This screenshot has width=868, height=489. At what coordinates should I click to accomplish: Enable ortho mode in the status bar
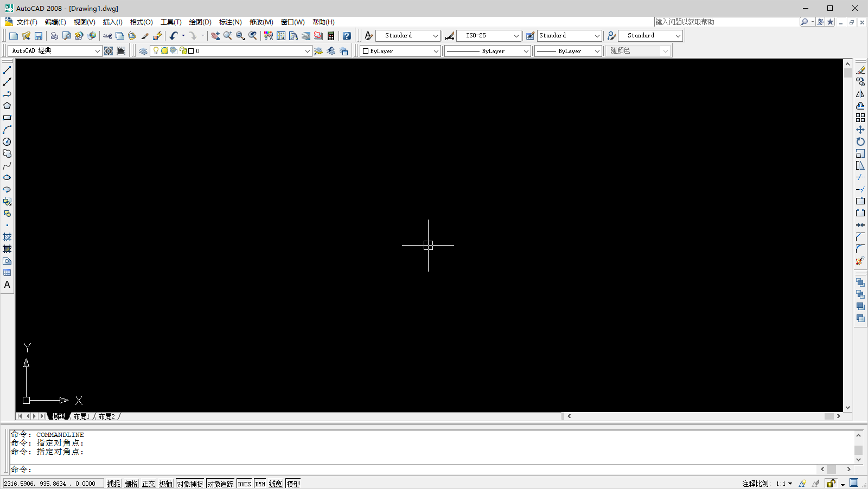[x=148, y=483]
